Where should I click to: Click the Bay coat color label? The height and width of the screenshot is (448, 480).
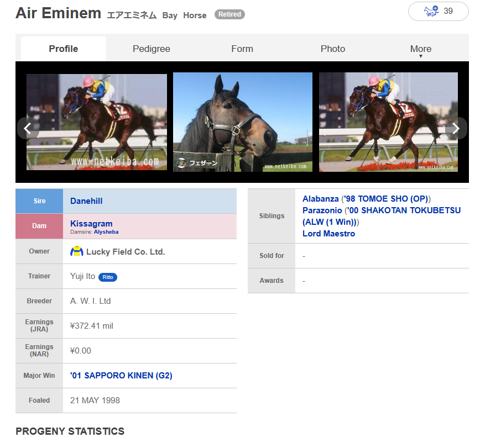coord(170,15)
